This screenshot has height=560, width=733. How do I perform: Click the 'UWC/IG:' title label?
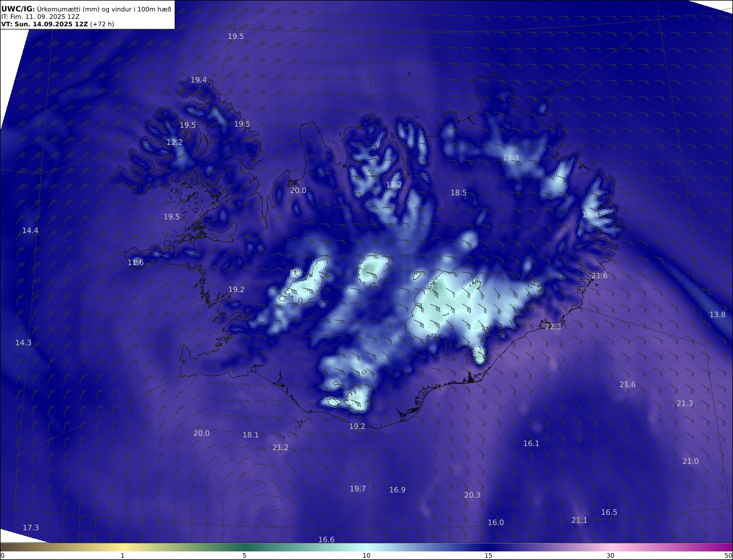coord(18,9)
